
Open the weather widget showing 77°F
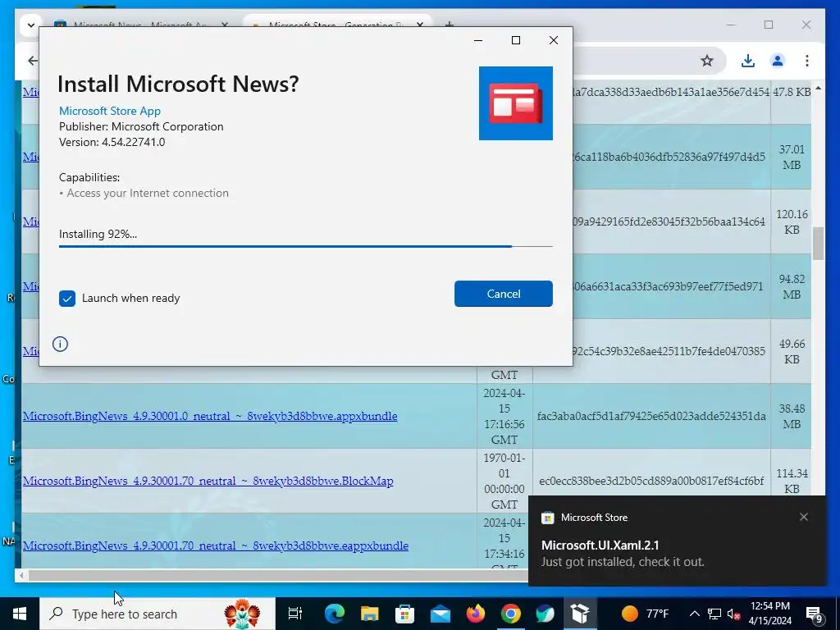(x=645, y=614)
